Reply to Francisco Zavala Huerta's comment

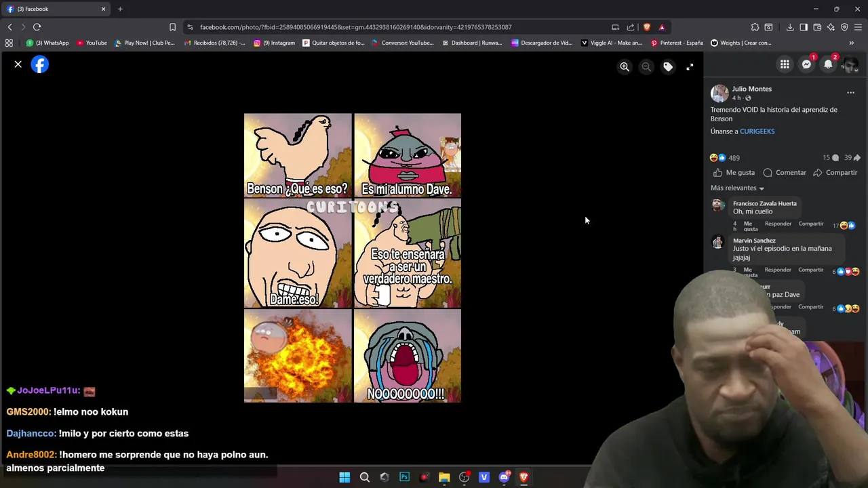pyautogui.click(x=778, y=224)
